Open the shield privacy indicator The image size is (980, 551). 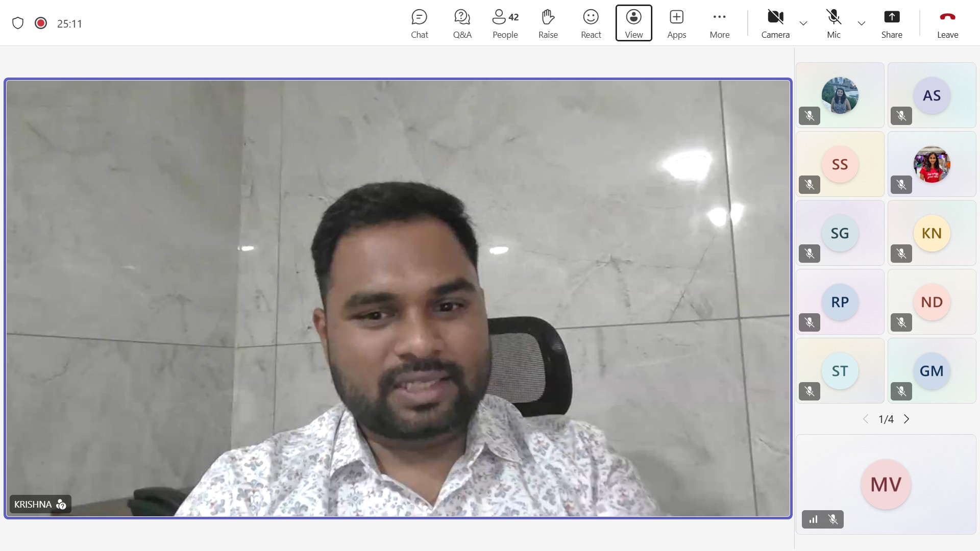coord(18,23)
